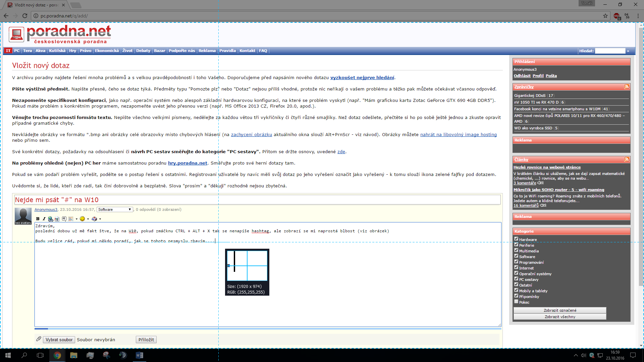This screenshot has height=362, width=644.
Task: Click the quote speech bubble icon
Action: click(64, 219)
